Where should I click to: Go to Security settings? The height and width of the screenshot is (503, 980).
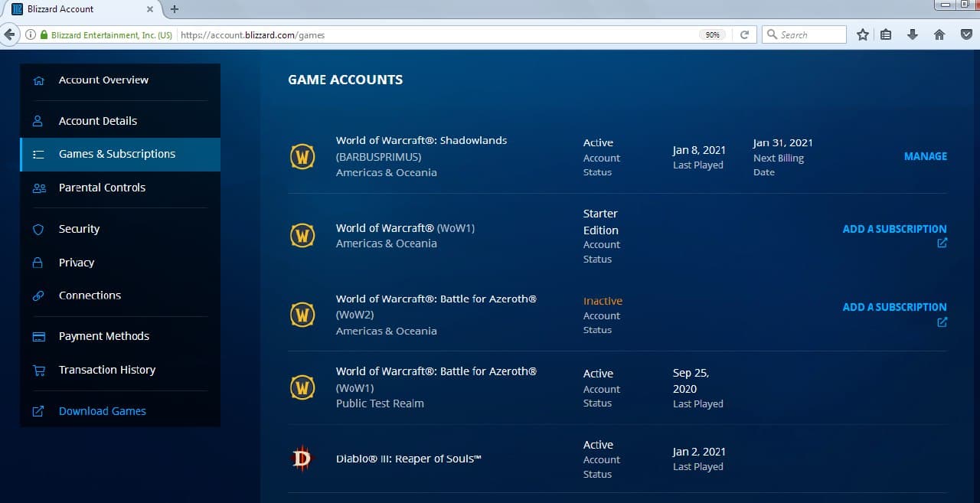click(x=79, y=229)
